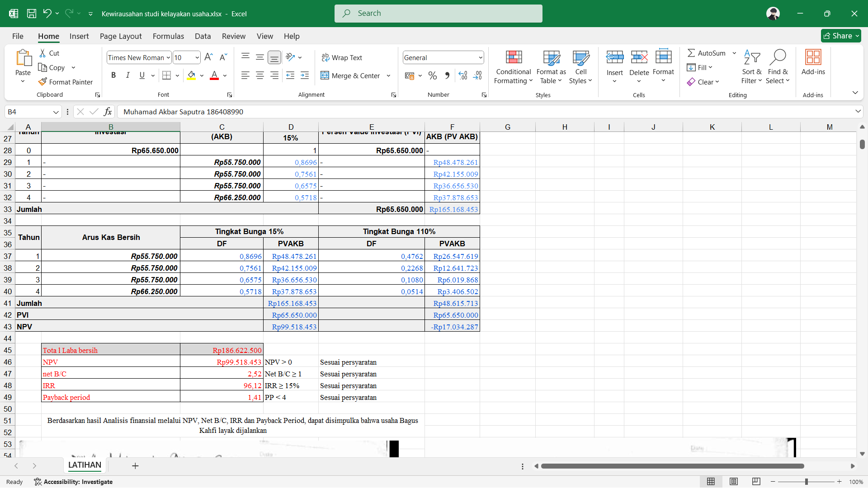Click the Share button
This screenshot has height=488, width=868.
[x=840, y=36]
